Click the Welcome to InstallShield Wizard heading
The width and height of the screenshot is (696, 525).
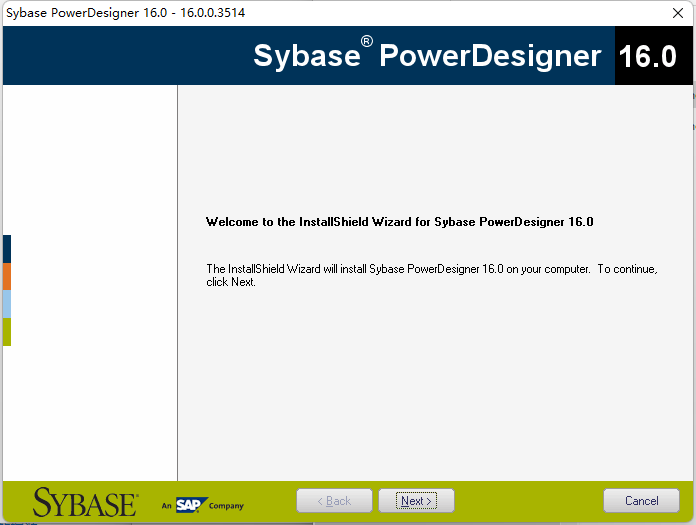tap(399, 222)
